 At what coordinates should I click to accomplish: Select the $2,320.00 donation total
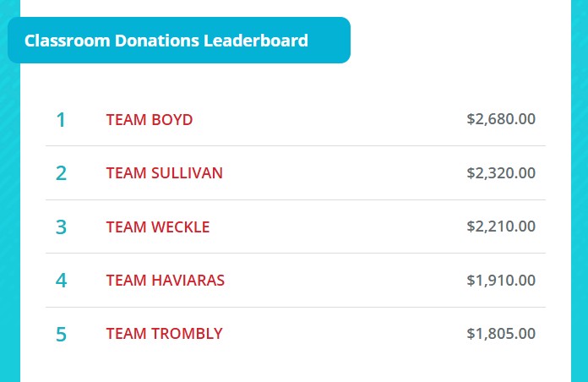click(x=501, y=173)
